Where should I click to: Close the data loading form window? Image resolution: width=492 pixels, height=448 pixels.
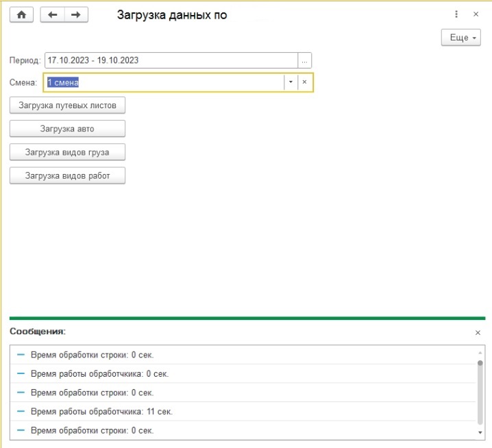tap(476, 14)
